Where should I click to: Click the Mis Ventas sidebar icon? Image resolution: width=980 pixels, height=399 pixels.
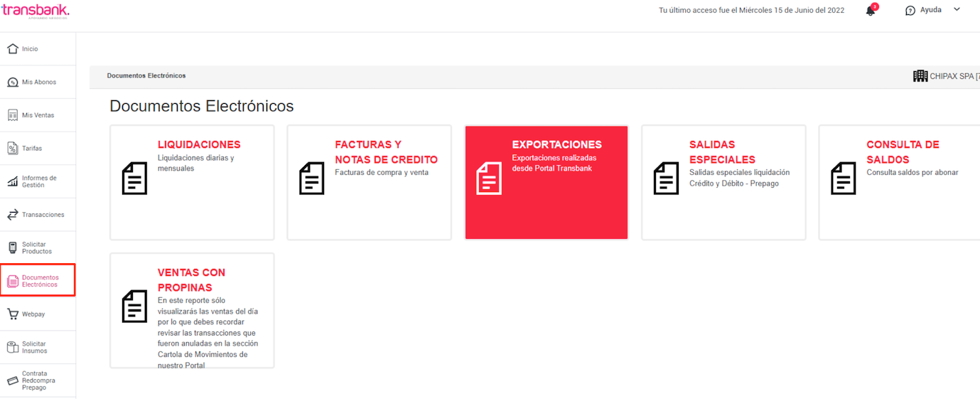click(x=12, y=115)
